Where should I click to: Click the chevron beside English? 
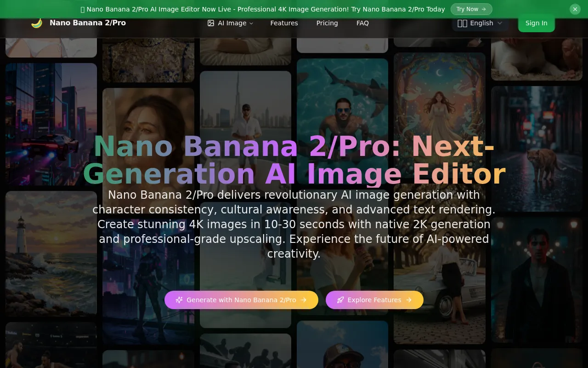[499, 23]
